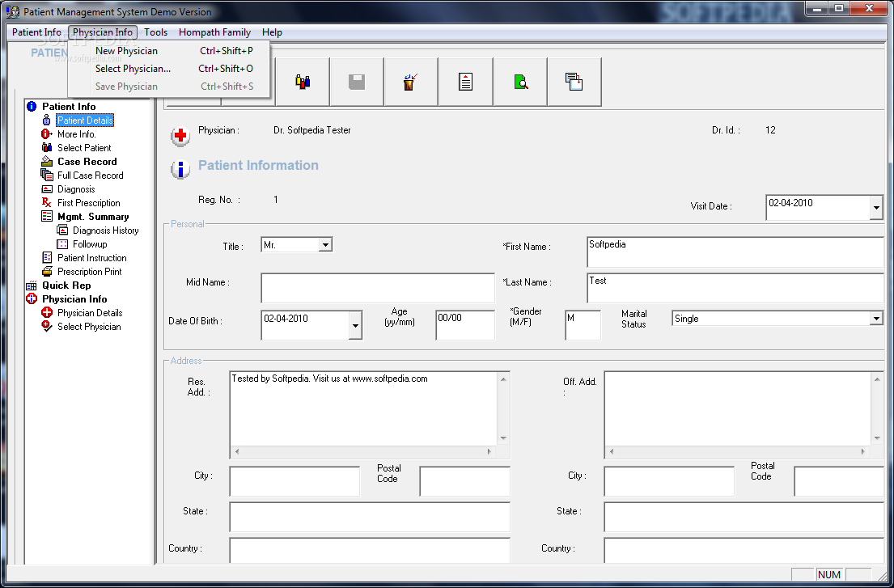894x588 pixels.
Task: Open the Date Of Birth calendar dropdown
Action: pyautogui.click(x=355, y=325)
